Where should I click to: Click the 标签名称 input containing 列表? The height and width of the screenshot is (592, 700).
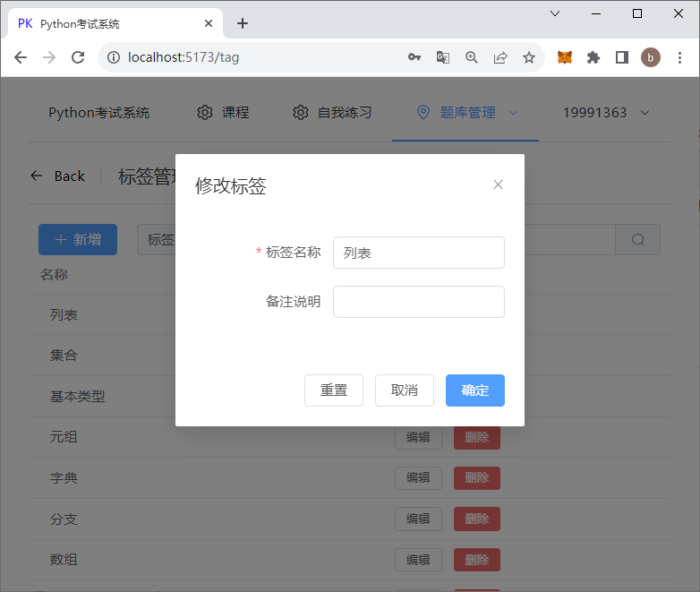419,253
